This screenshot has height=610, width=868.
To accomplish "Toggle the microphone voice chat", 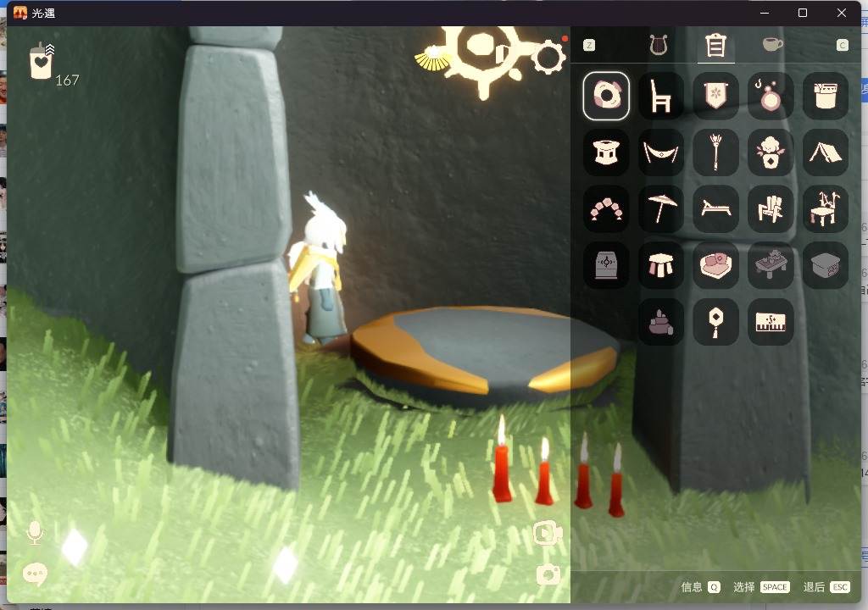I will [x=35, y=532].
